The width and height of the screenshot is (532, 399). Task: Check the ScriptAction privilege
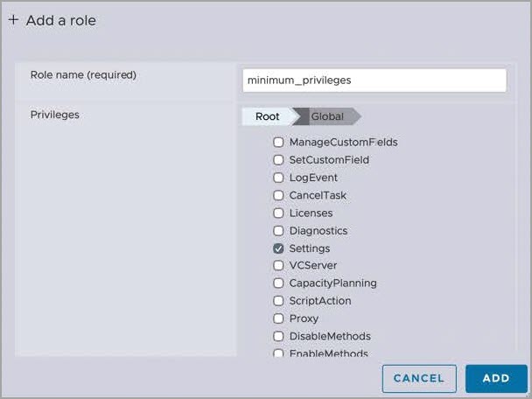click(278, 301)
